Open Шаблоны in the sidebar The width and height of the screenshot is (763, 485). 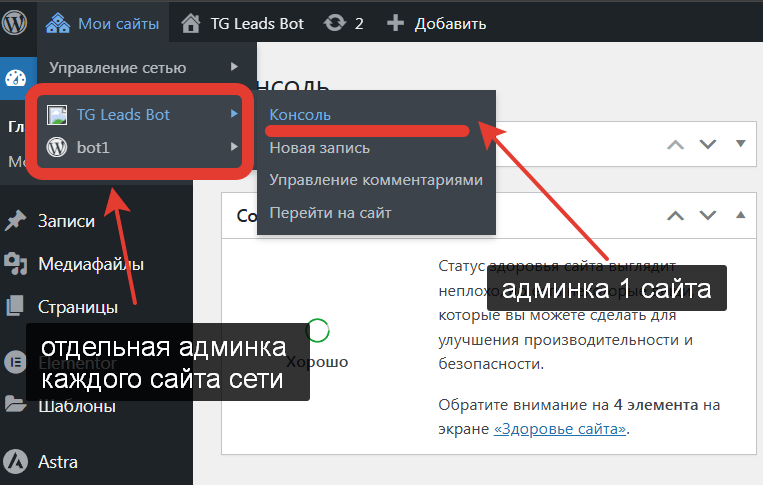pos(77,406)
